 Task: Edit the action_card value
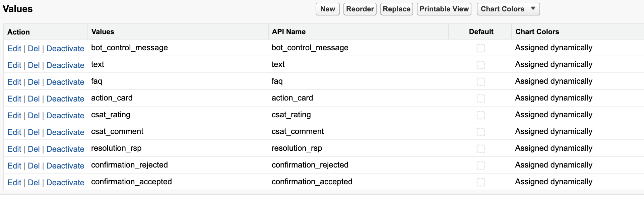[x=14, y=99]
